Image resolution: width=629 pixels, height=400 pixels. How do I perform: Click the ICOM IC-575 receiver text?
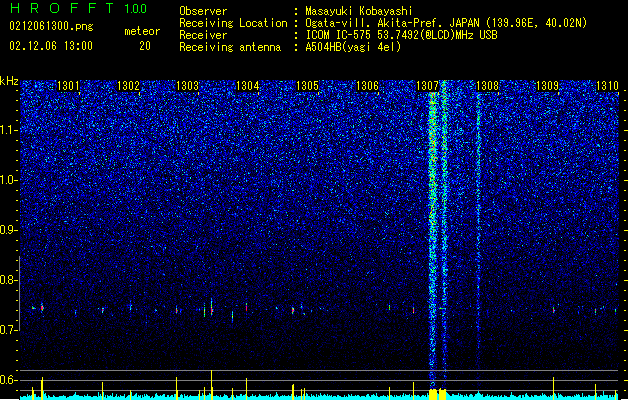click(401, 35)
